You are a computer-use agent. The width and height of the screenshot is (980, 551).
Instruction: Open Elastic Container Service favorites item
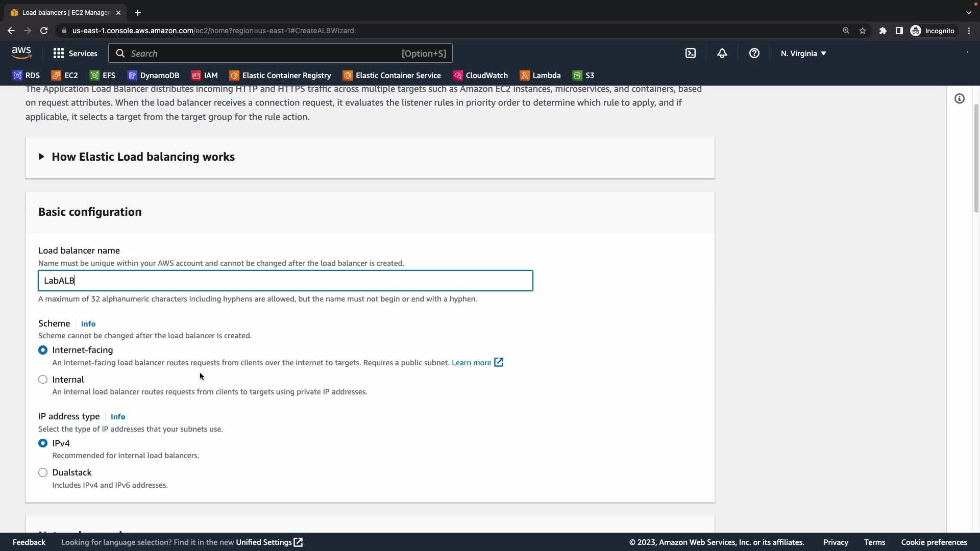pyautogui.click(x=391, y=76)
